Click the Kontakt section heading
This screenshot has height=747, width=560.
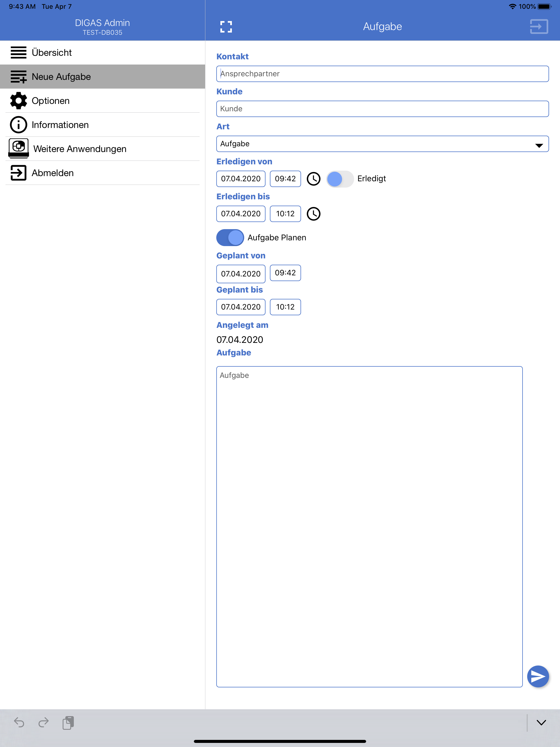(232, 56)
